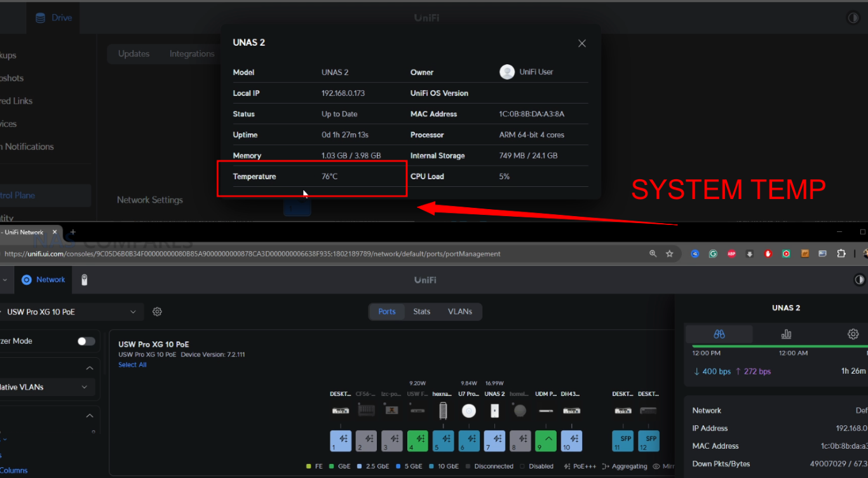Click disconnected port 2 tile
This screenshot has height=478, width=868.
click(367, 441)
